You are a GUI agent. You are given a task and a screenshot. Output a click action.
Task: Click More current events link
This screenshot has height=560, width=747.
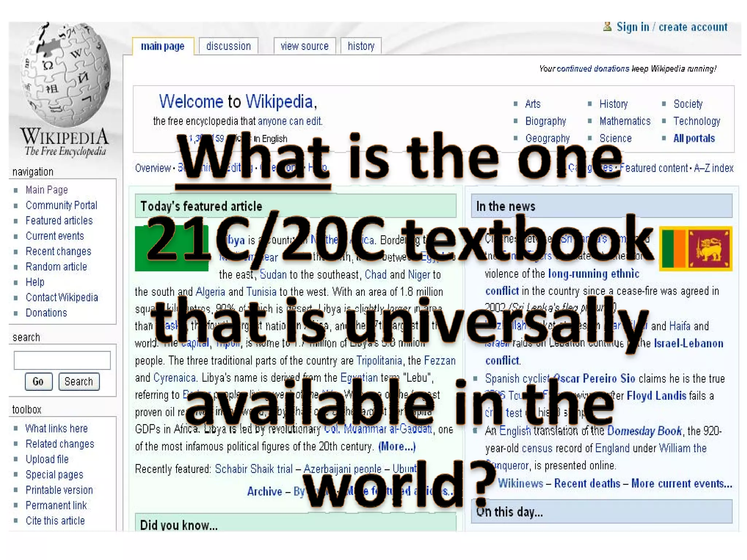coord(681,483)
